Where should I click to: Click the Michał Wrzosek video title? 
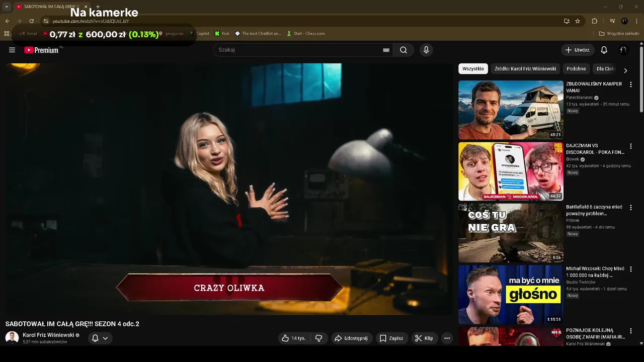(x=595, y=272)
